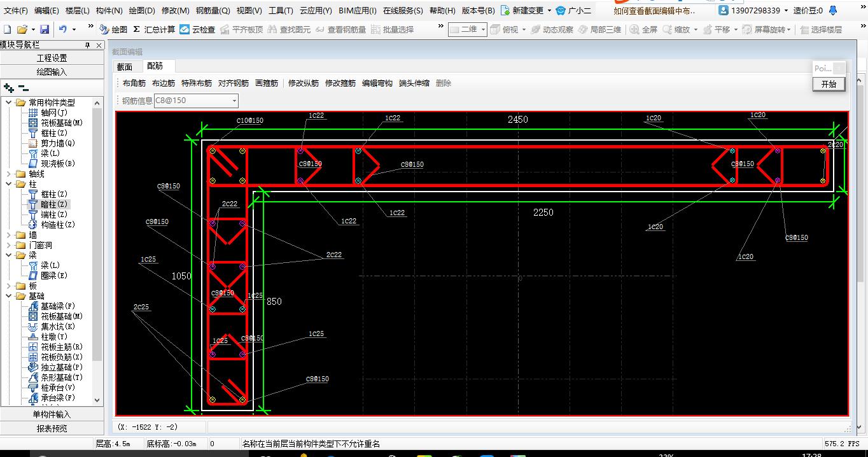Click the 布角筋 button
868x457 pixels.
pyautogui.click(x=134, y=83)
